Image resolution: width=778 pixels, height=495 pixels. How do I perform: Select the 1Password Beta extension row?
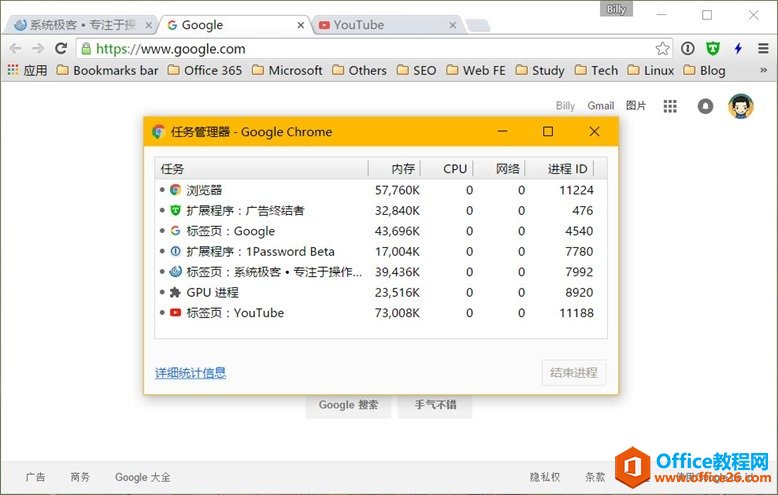point(381,251)
